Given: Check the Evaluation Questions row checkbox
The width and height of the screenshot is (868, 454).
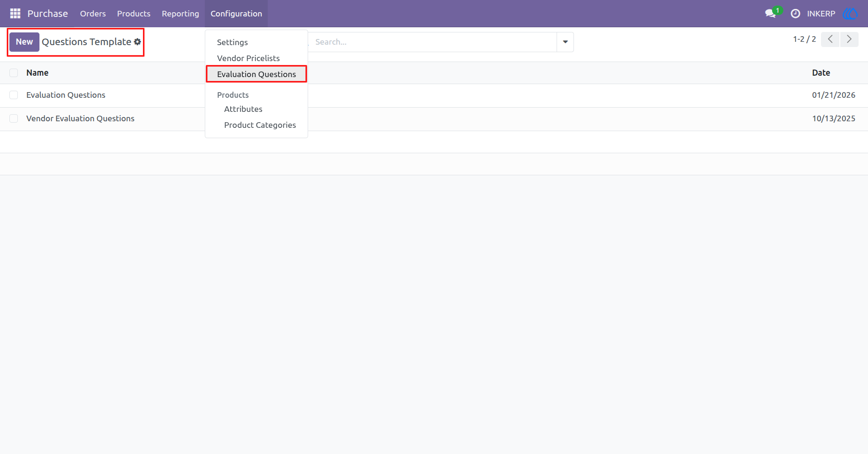Looking at the screenshot, I should pos(14,95).
